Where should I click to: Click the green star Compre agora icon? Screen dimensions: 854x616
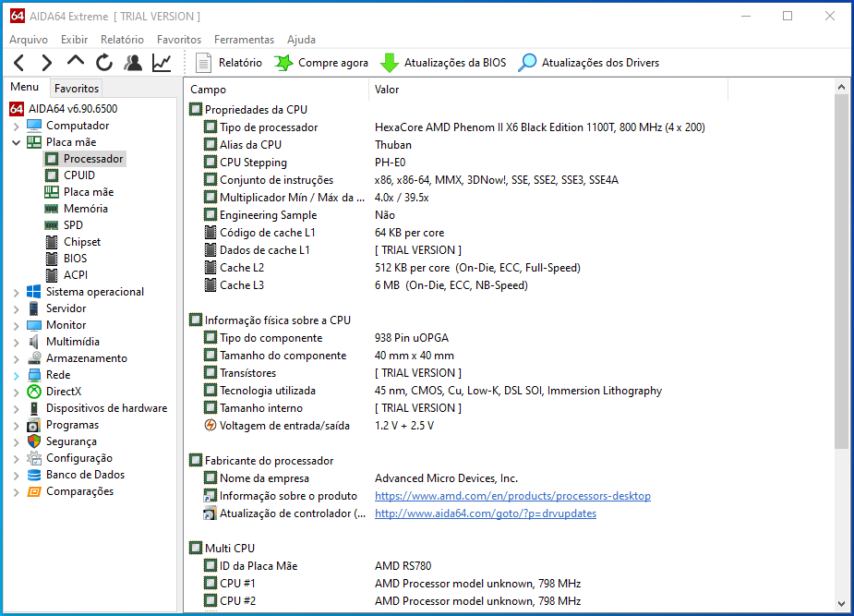tap(283, 63)
